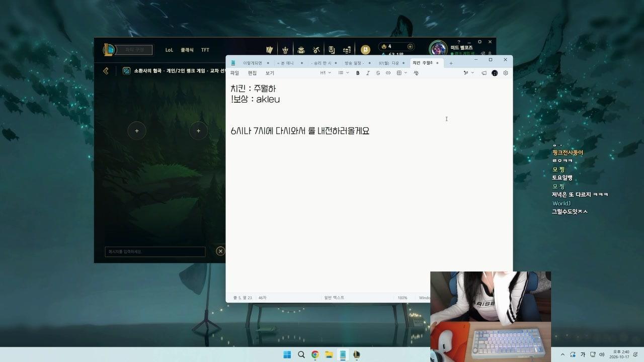The image size is (644, 362).
Task: Open League client collection icon
Action: point(301,50)
